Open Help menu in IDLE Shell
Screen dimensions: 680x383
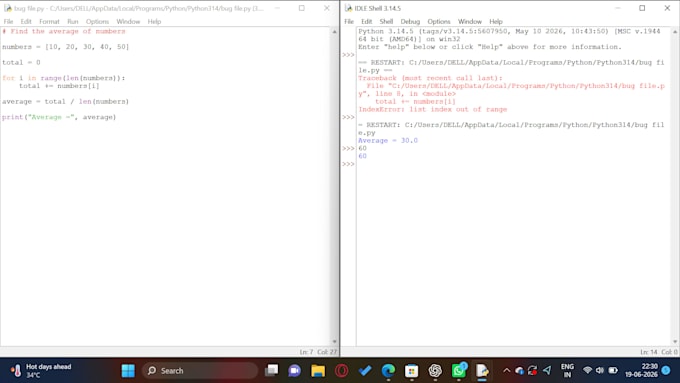coord(496,21)
